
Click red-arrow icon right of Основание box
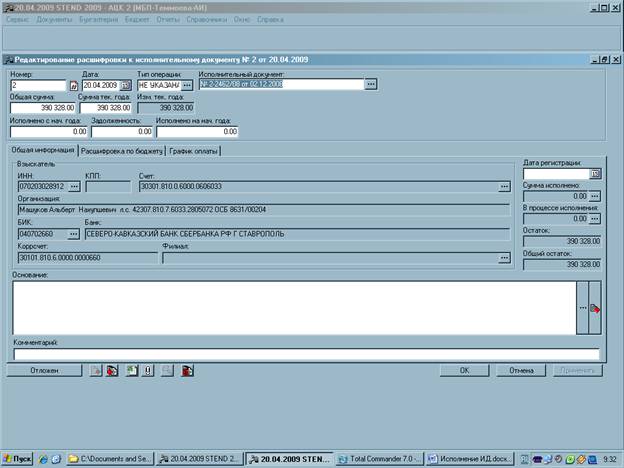594,309
